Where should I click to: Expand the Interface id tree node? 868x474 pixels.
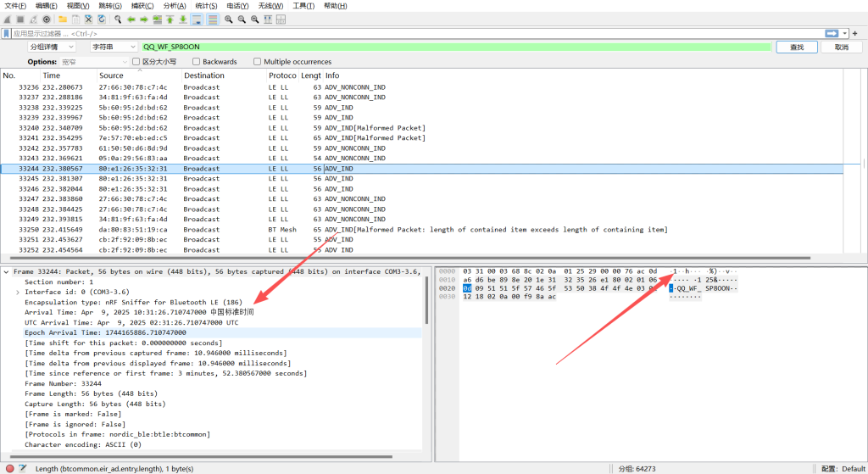pos(18,292)
